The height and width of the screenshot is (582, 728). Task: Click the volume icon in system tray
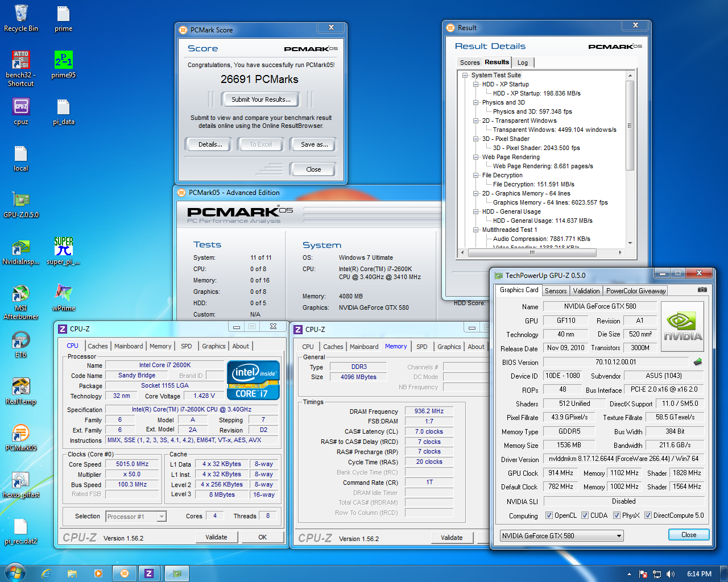click(671, 574)
